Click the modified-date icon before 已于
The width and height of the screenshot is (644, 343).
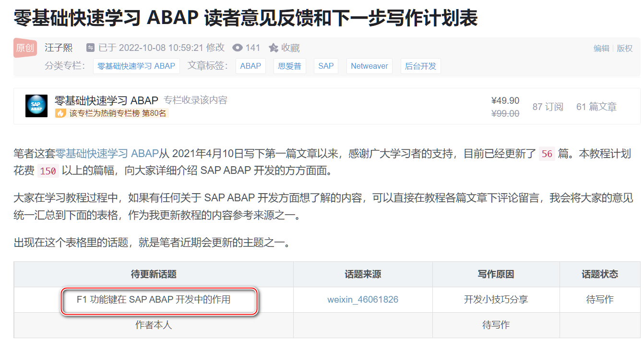tap(90, 48)
